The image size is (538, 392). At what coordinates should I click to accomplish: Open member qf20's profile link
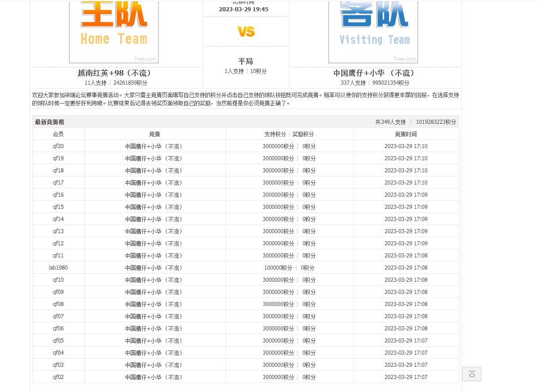click(58, 146)
